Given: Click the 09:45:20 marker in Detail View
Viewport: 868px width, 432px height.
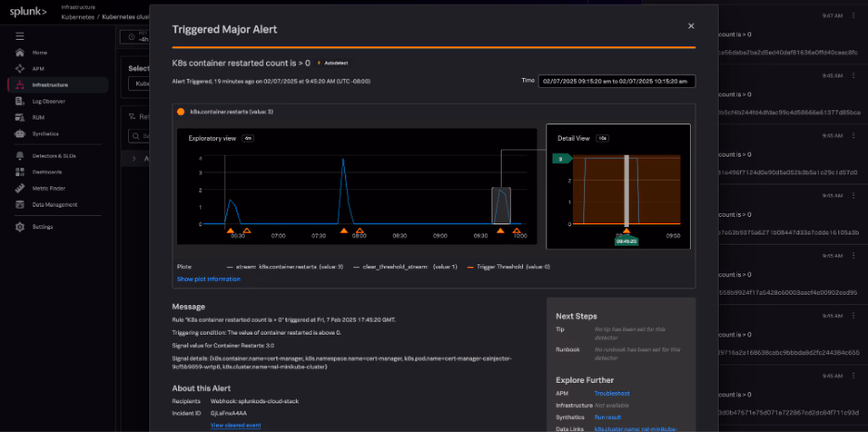Looking at the screenshot, I should pyautogui.click(x=627, y=240).
